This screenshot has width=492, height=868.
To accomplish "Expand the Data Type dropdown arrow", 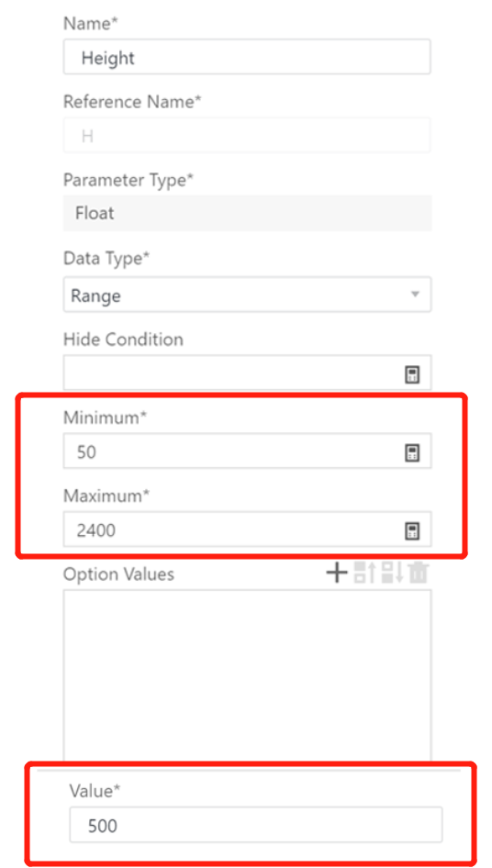I will click(x=415, y=295).
